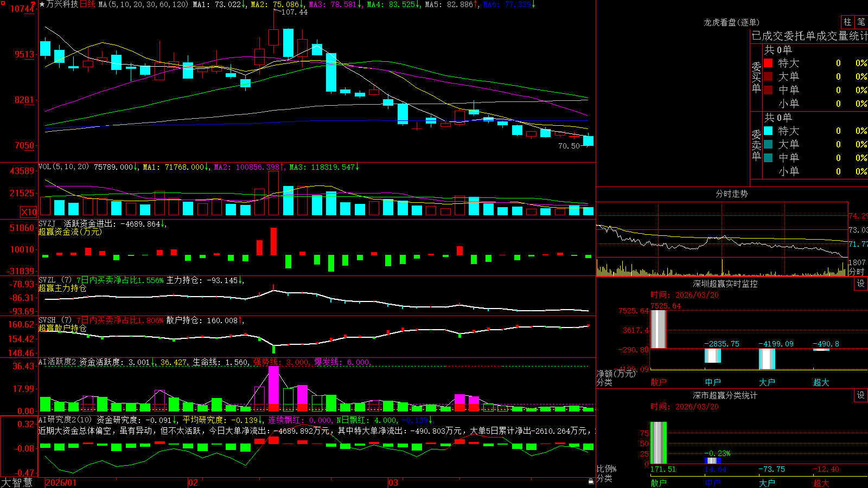Click the 分时 label under 1807
The height and width of the screenshot is (488, 868).
857,271
